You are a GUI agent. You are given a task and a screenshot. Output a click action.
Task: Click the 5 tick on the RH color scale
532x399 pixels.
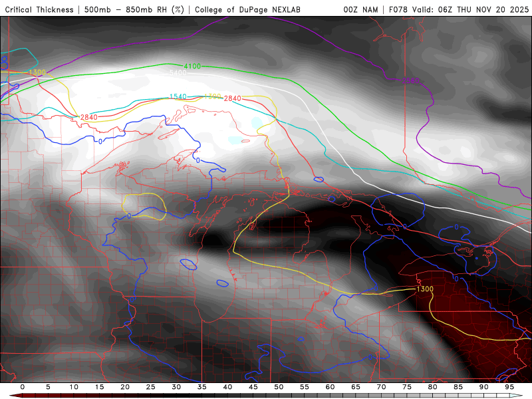coord(48,387)
